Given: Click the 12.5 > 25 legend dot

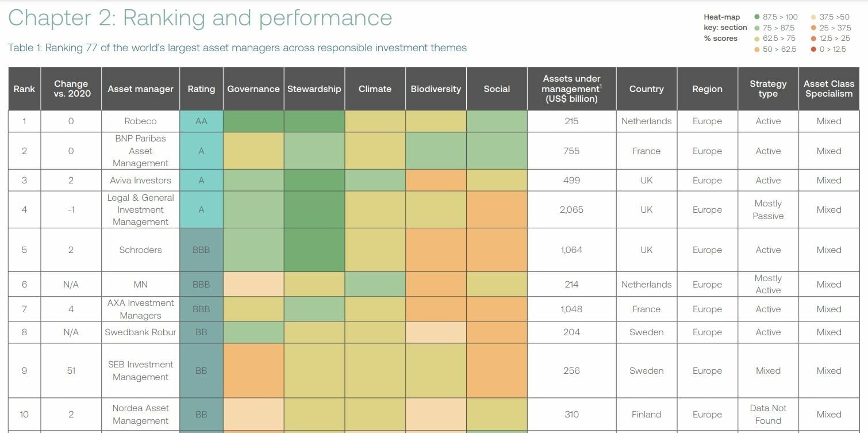Looking at the screenshot, I should [x=813, y=39].
